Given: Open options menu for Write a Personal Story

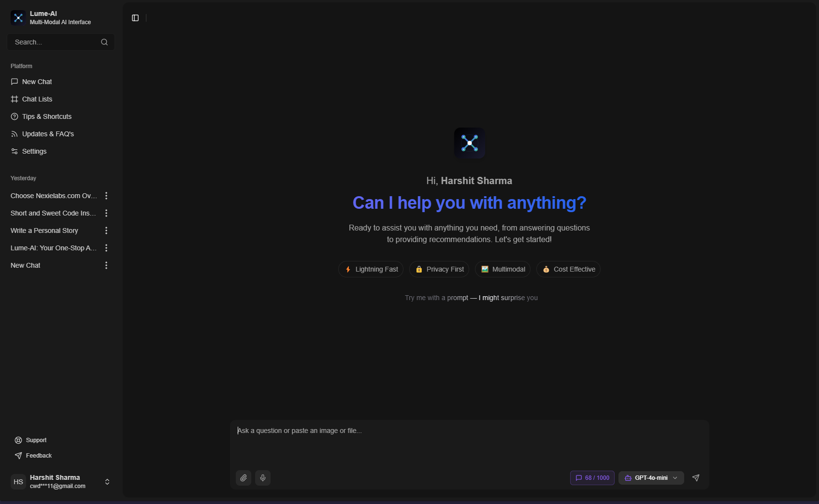Looking at the screenshot, I should pos(106,230).
